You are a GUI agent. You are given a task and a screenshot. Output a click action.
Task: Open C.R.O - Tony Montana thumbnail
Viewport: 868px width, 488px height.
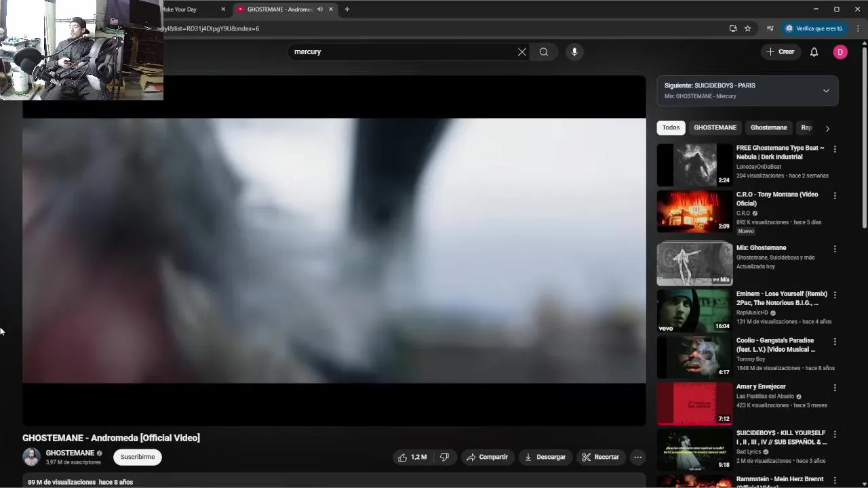click(x=694, y=211)
